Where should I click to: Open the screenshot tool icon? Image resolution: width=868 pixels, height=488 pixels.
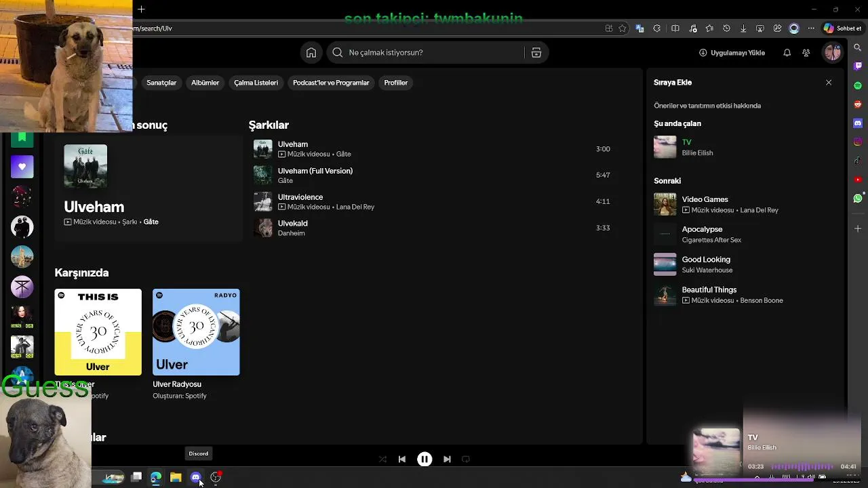[x=760, y=28]
